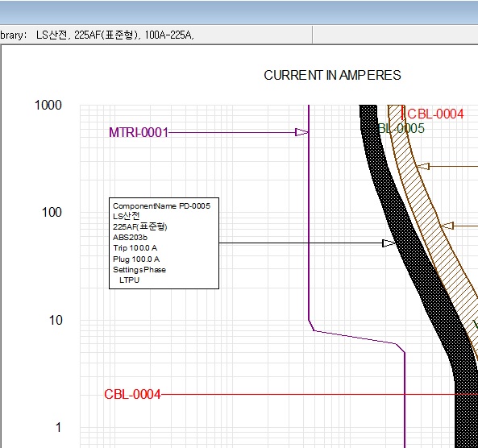
Task: Click the PD-0005 datablock arrowhead pointer
Action: [389, 243]
